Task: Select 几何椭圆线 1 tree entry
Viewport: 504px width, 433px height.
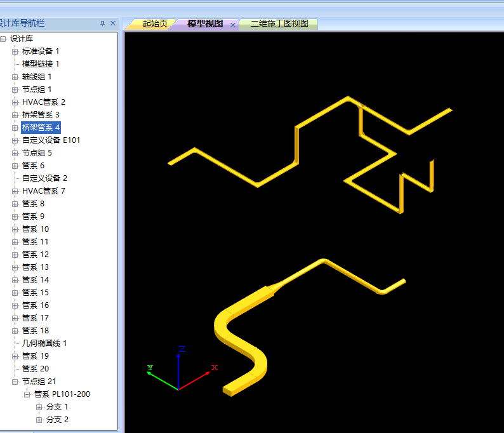Action: 44,343
